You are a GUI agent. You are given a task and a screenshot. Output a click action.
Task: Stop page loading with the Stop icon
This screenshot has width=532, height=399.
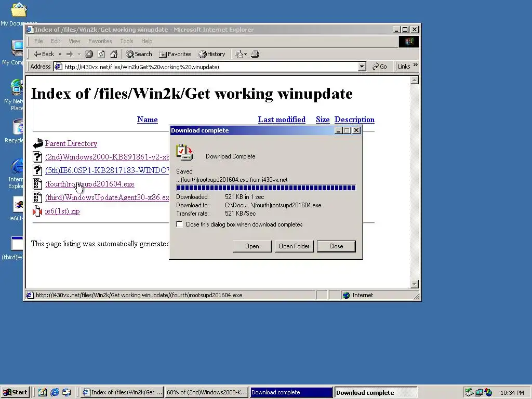coord(89,54)
